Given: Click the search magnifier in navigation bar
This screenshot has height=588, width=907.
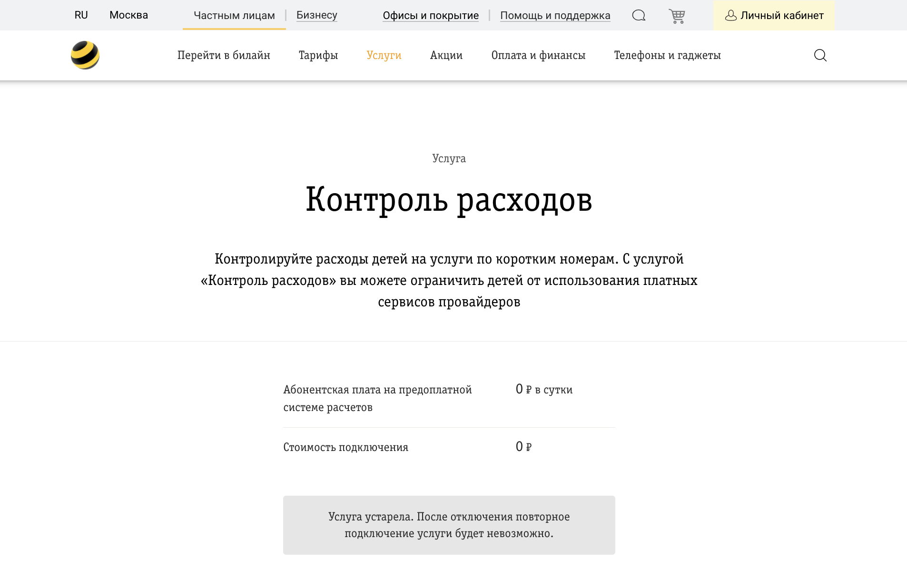Looking at the screenshot, I should [x=820, y=55].
